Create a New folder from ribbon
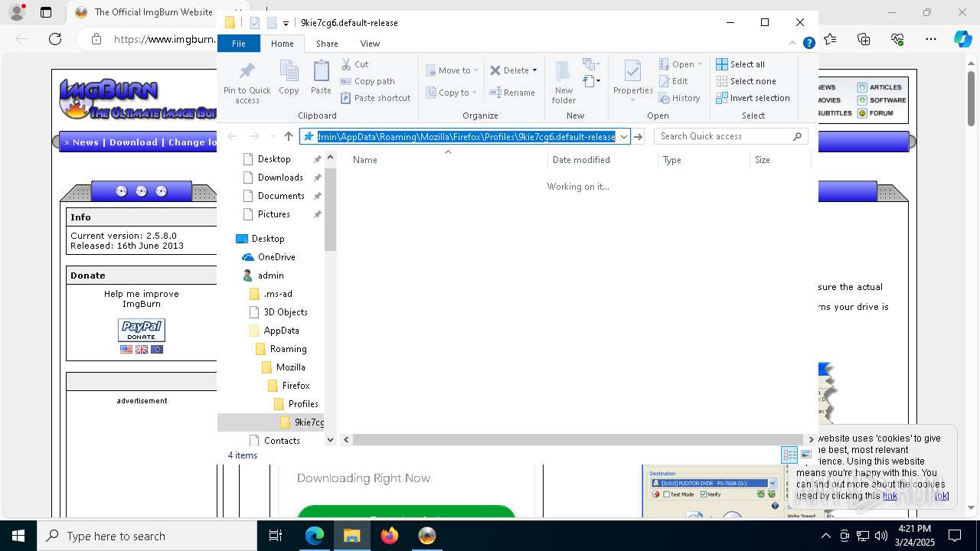 pyautogui.click(x=563, y=83)
